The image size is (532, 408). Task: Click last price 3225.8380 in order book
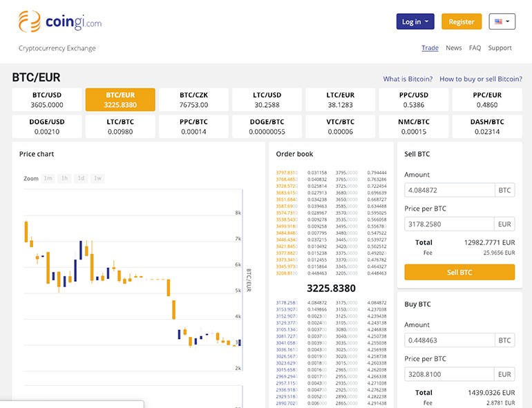[x=331, y=289]
